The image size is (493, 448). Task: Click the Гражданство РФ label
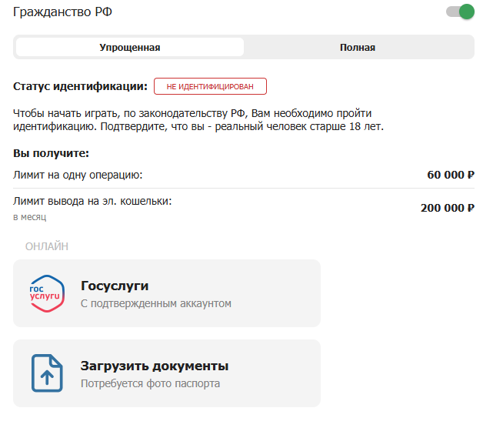click(62, 12)
